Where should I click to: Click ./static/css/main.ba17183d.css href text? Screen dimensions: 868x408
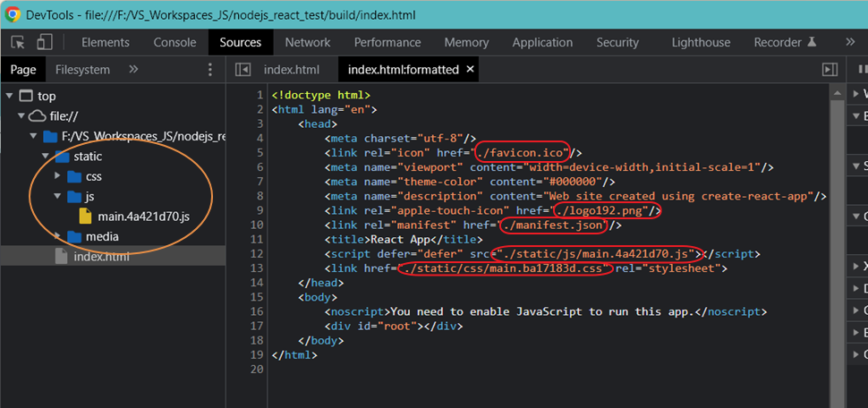505,268
